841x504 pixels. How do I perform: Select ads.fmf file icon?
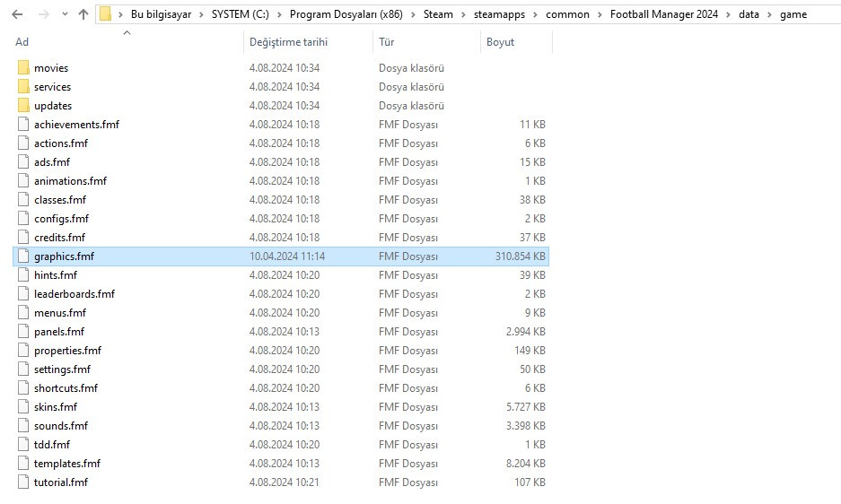(23, 161)
